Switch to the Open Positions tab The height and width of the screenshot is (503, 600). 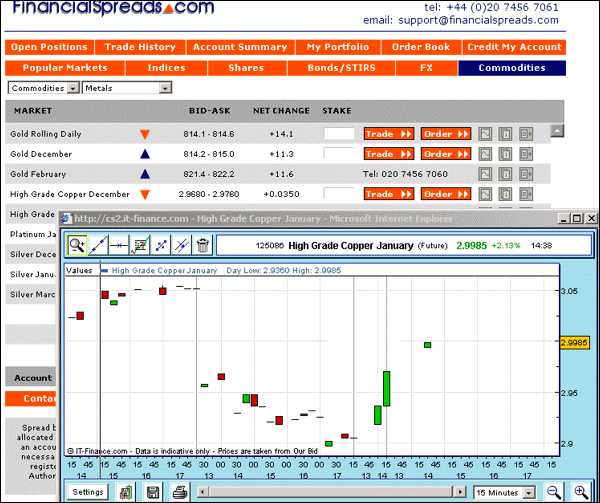pyautogui.click(x=49, y=47)
